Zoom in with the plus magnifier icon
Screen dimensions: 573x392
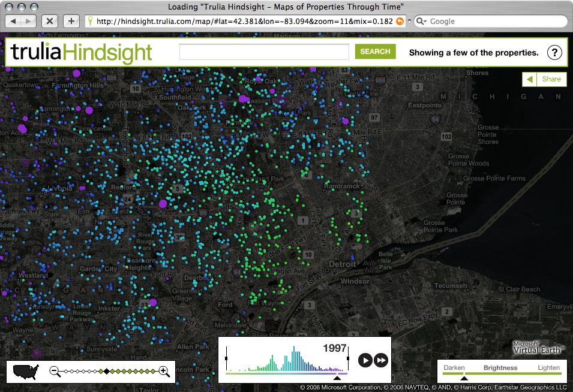point(163,370)
